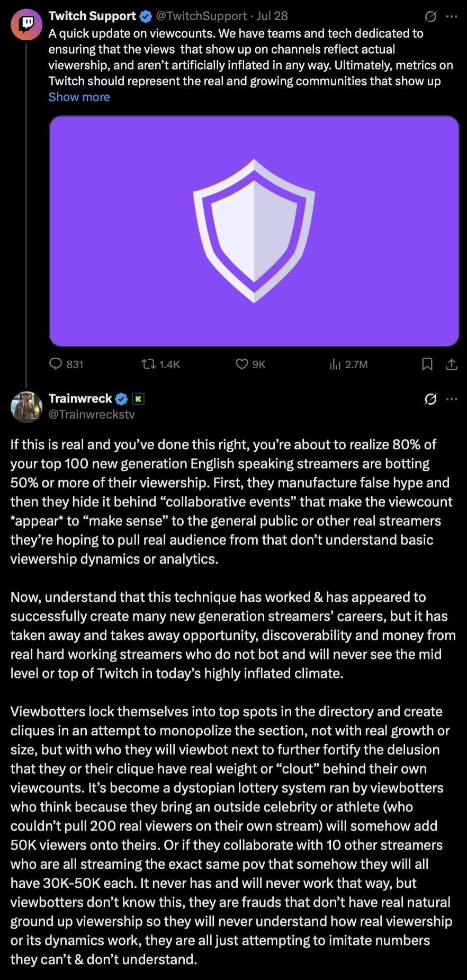Click the Twitch Support profile avatar
This screenshot has height=980, width=467.
[x=26, y=24]
